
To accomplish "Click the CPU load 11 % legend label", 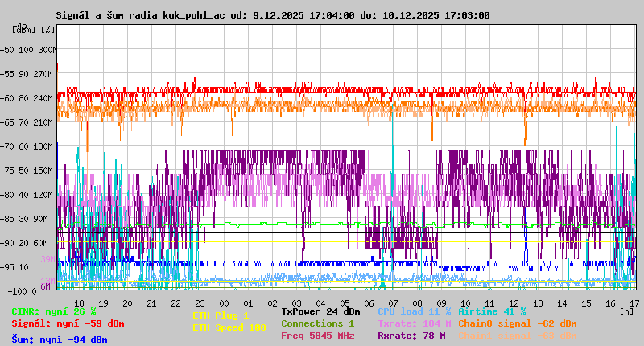I will pos(414,311).
